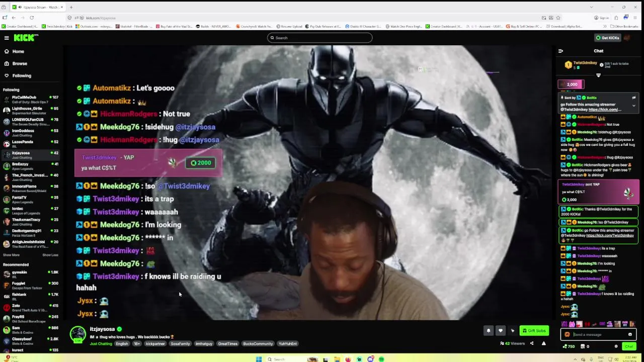644x362 pixels.
Task: Expand the gift leaderboard chevron
Action: tap(598, 75)
